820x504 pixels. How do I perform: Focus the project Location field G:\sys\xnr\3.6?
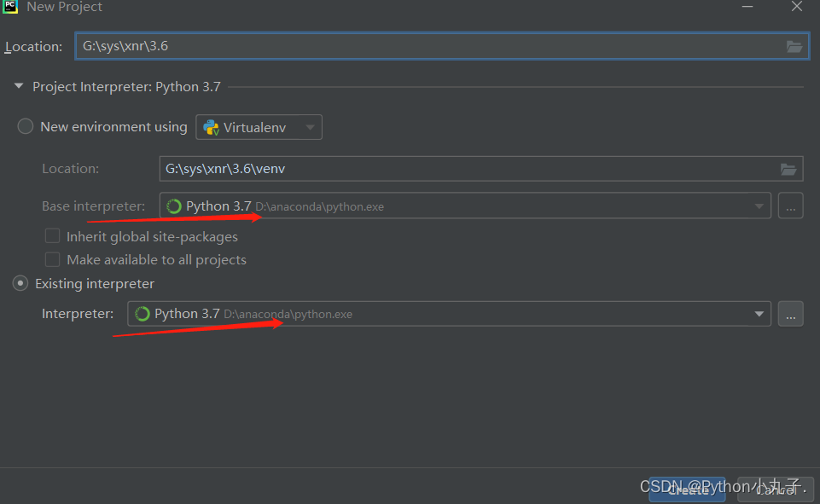(x=442, y=46)
